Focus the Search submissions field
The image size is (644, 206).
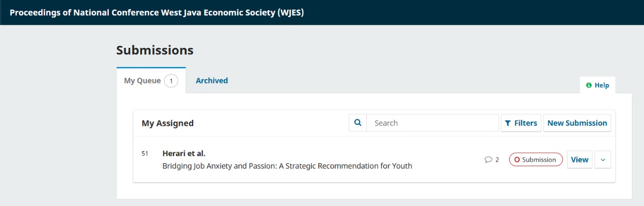click(432, 123)
